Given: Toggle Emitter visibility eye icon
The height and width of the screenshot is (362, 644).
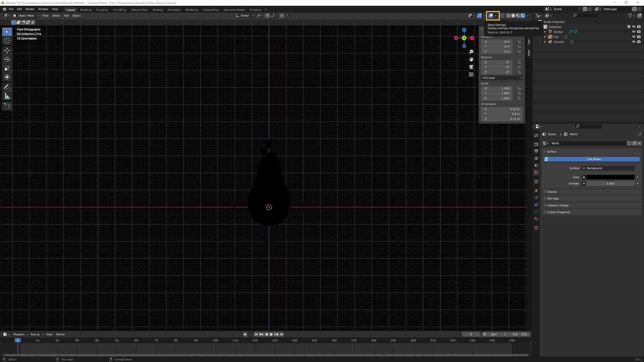Looking at the screenshot, I should (634, 32).
